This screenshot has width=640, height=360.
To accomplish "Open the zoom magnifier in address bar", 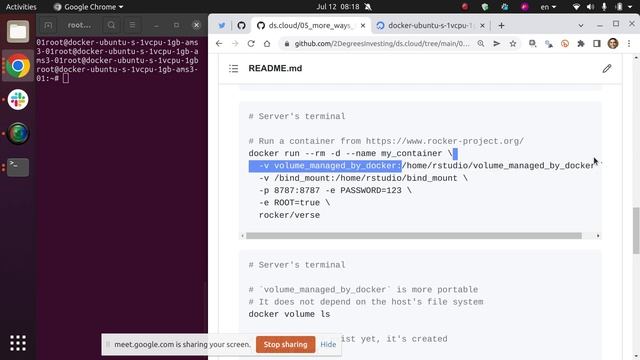I will 481,44.
